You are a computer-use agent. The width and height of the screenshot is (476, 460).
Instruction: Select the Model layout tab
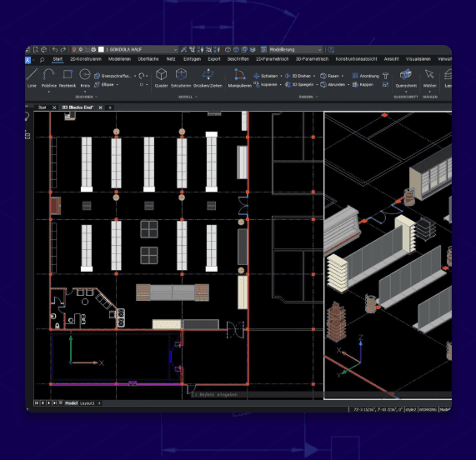(72, 403)
